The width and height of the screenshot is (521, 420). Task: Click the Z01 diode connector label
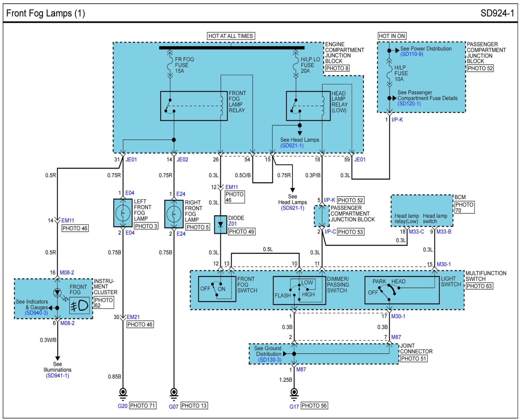[x=232, y=224]
